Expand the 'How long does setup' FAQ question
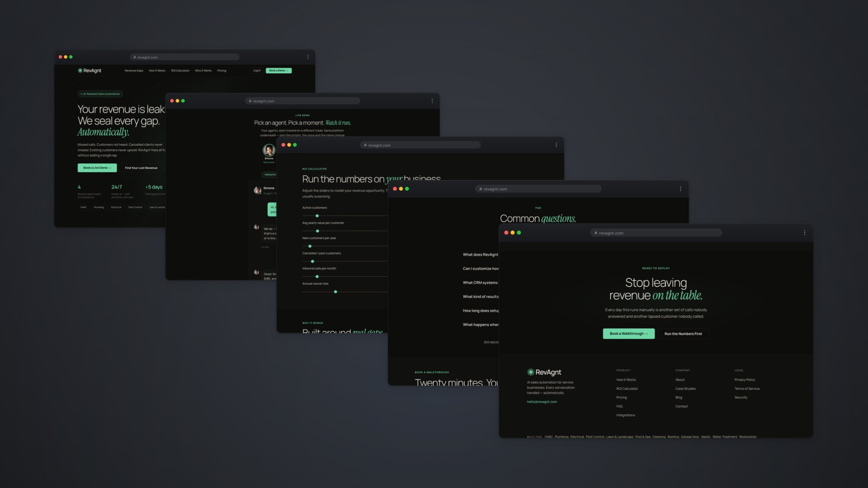868x488 pixels. [x=480, y=311]
